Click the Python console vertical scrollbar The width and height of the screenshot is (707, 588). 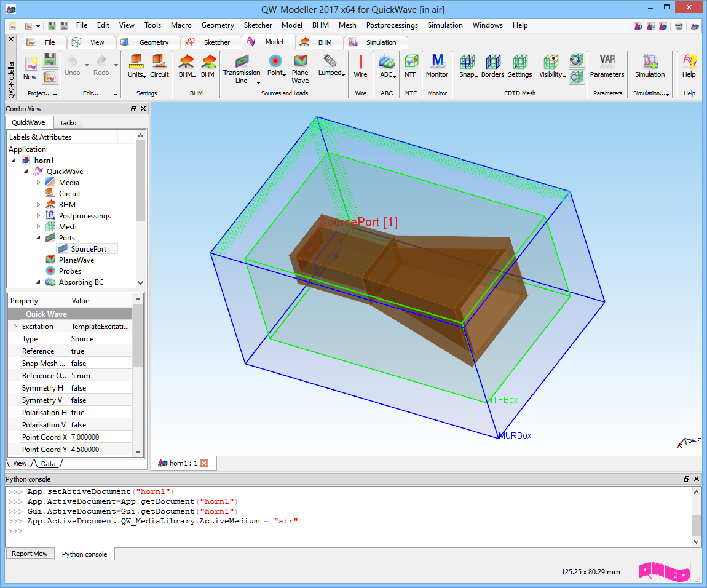coord(696,517)
